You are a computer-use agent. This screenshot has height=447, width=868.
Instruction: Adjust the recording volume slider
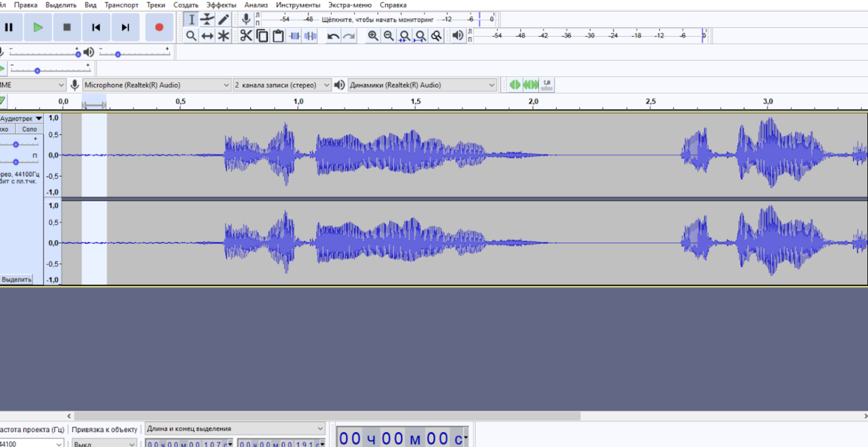coord(44,53)
